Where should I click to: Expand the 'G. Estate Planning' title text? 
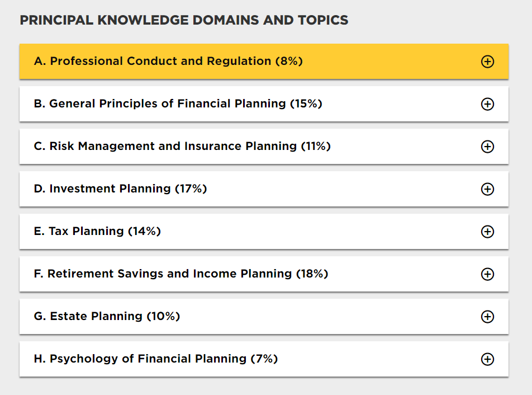click(x=107, y=316)
